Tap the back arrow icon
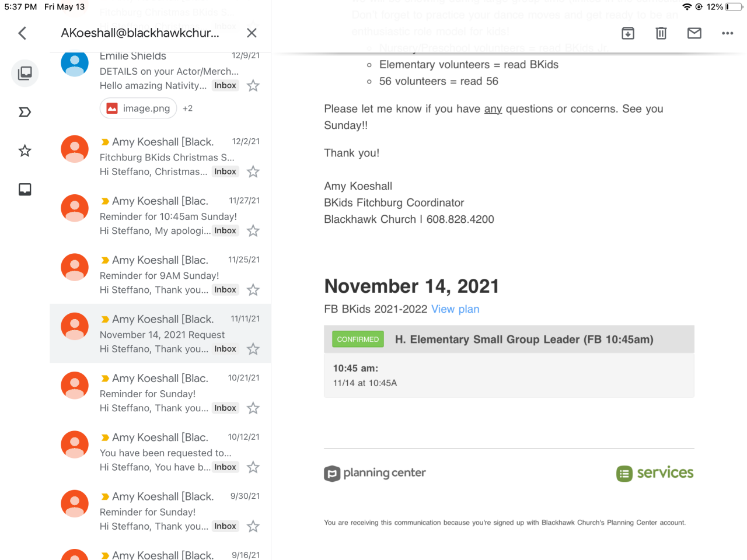Viewport: 747px width, 560px height. 23,33
